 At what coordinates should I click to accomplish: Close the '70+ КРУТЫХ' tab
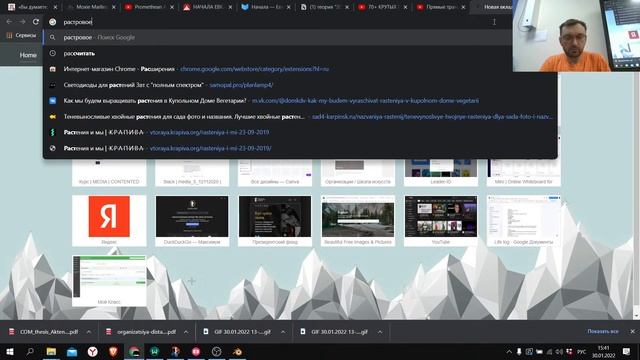point(405,7)
